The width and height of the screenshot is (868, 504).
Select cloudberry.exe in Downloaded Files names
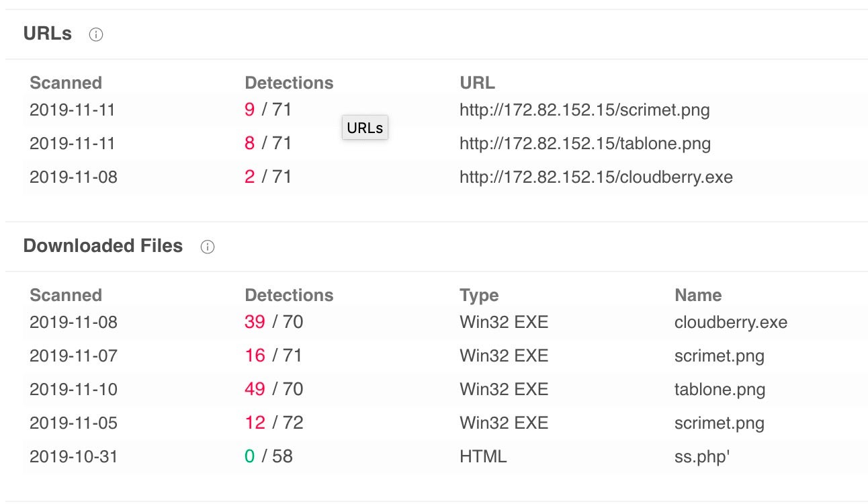tap(730, 322)
